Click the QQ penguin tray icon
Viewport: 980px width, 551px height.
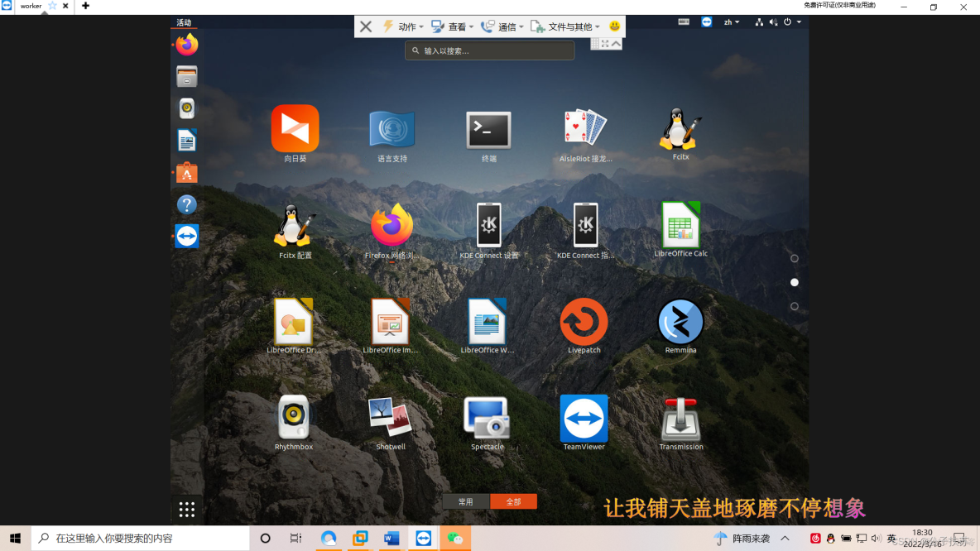[x=831, y=538]
